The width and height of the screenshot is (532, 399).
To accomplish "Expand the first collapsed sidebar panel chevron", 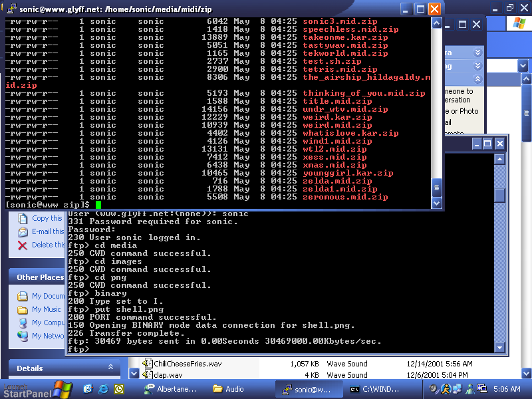I will (477, 53).
